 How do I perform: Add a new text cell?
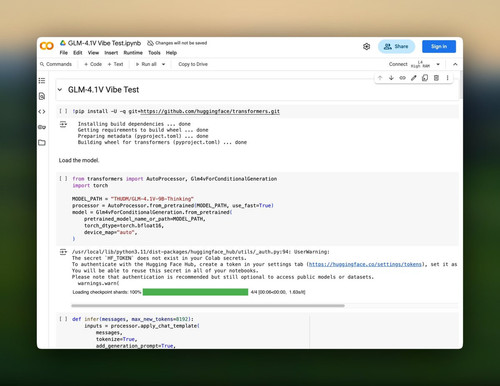(x=115, y=64)
